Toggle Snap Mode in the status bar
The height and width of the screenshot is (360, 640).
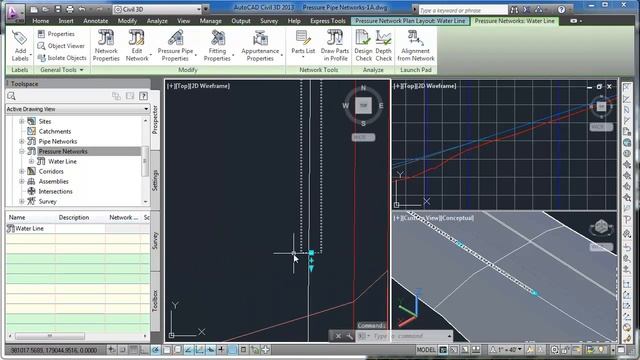[x=122, y=350]
